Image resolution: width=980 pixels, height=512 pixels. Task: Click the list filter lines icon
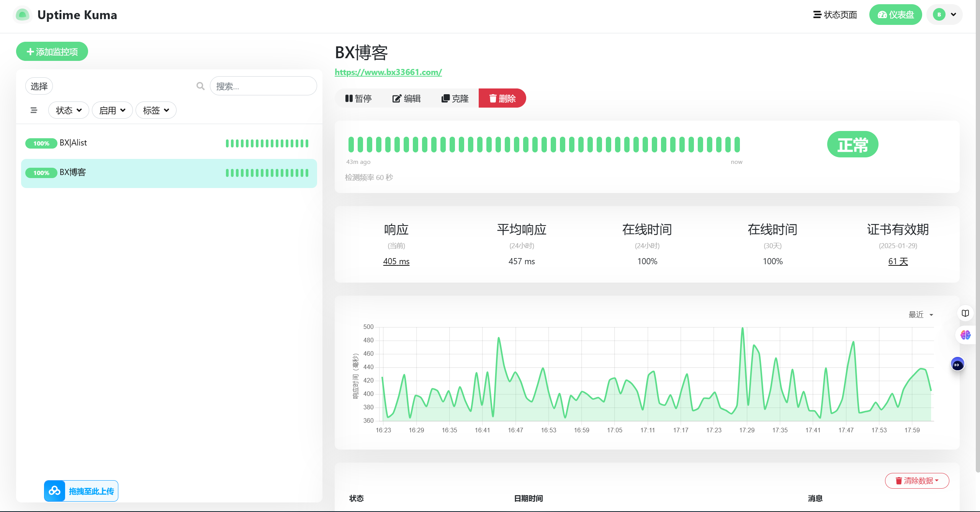34,110
